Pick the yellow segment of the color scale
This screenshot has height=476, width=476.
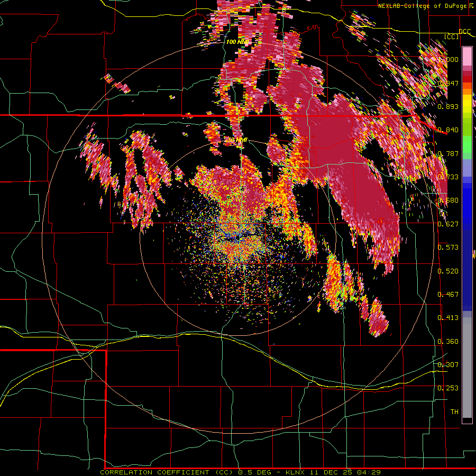(467, 104)
